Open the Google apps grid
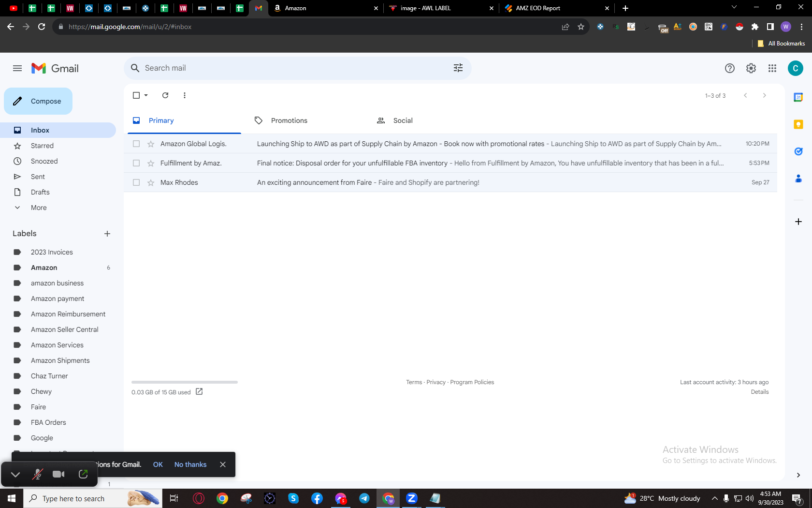Image resolution: width=812 pixels, height=508 pixels. pyautogui.click(x=772, y=68)
